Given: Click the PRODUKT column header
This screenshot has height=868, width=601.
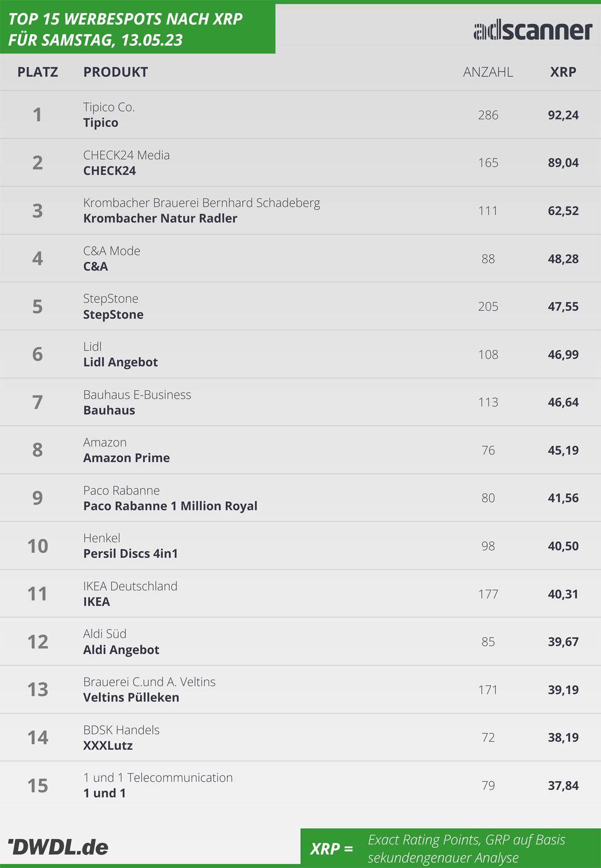Looking at the screenshot, I should (x=116, y=72).
